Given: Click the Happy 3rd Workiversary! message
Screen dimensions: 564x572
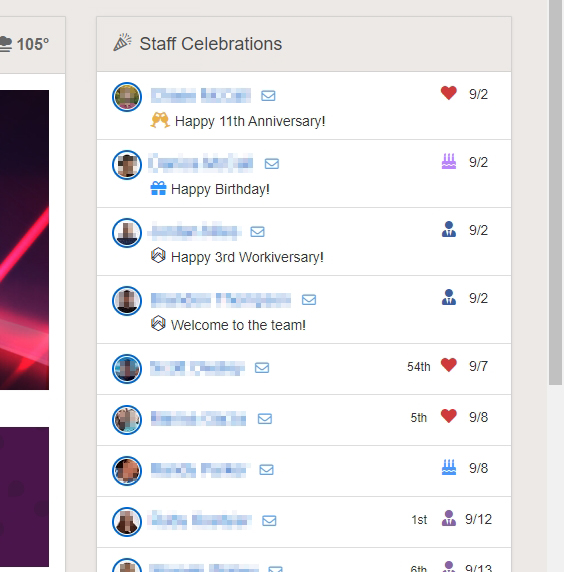Looking at the screenshot, I should point(247,257).
